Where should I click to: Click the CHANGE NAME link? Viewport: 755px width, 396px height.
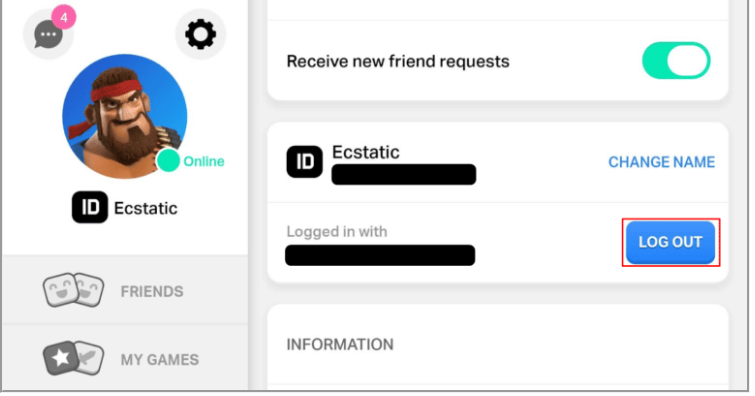point(662,162)
